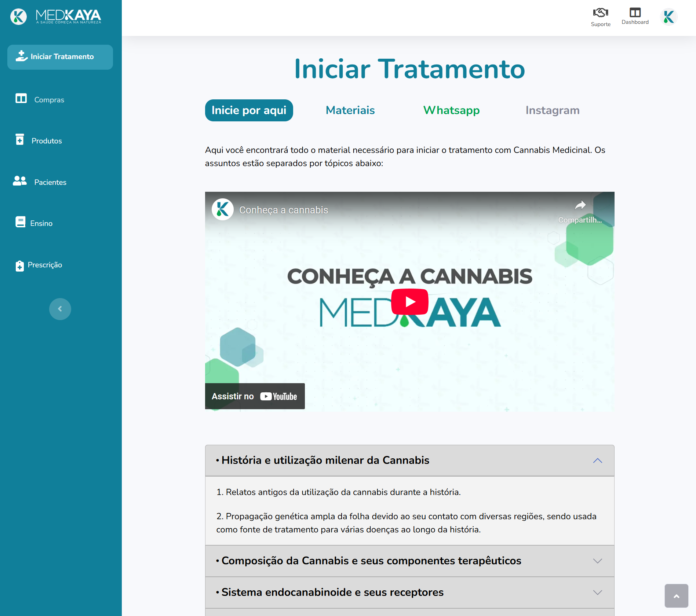Click Assistir no YouTube button
Viewport: 696px width, 616px height.
tap(255, 396)
